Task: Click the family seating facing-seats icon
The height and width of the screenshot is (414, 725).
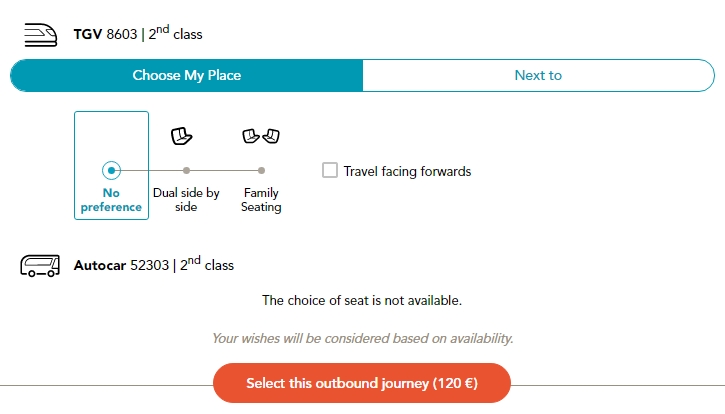Action: pyautogui.click(x=260, y=135)
